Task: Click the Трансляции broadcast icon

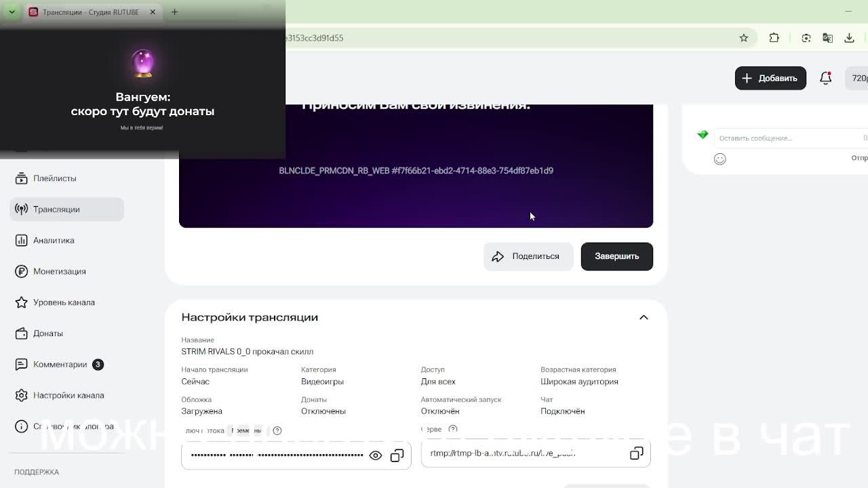Action: [22, 209]
